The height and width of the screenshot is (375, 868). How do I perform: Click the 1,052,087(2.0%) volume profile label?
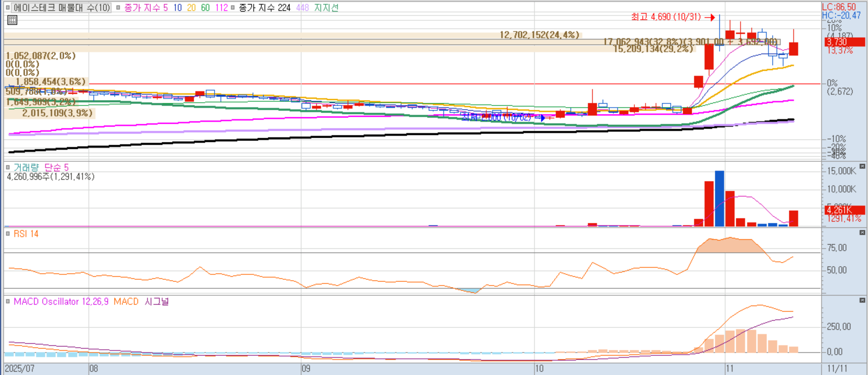(x=41, y=56)
